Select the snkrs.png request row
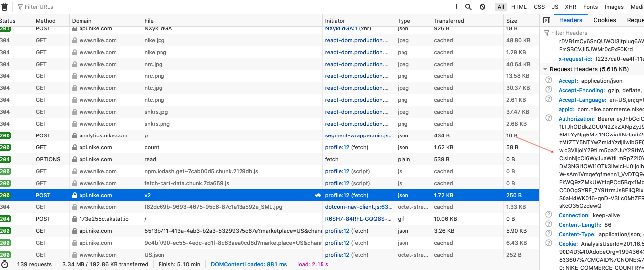The height and width of the screenshot is (270, 644). (x=269, y=124)
